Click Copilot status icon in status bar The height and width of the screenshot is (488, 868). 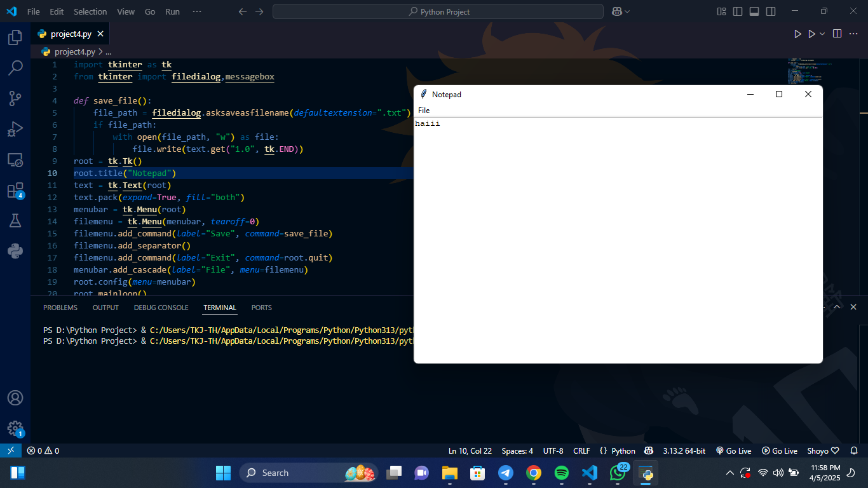[x=649, y=451]
